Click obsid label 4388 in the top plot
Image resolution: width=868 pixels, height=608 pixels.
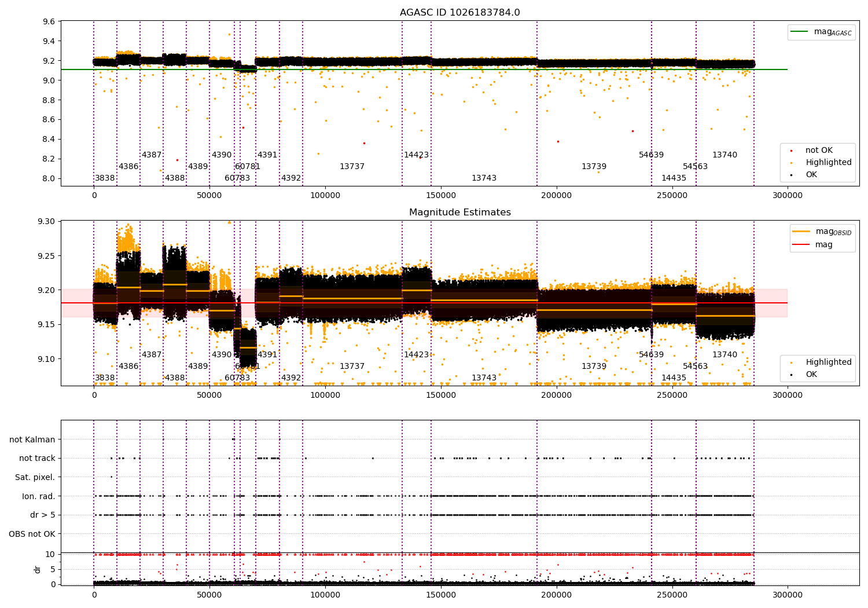(x=175, y=178)
